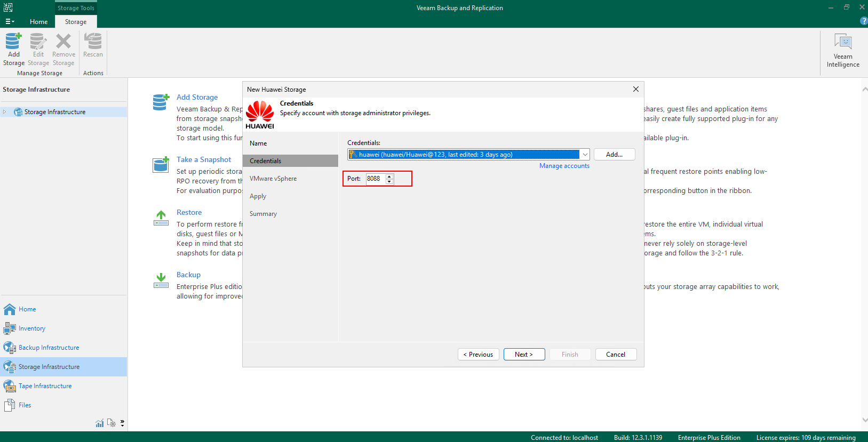The image size is (868, 442).
Task: Click the Add... credentials button
Action: coord(614,155)
